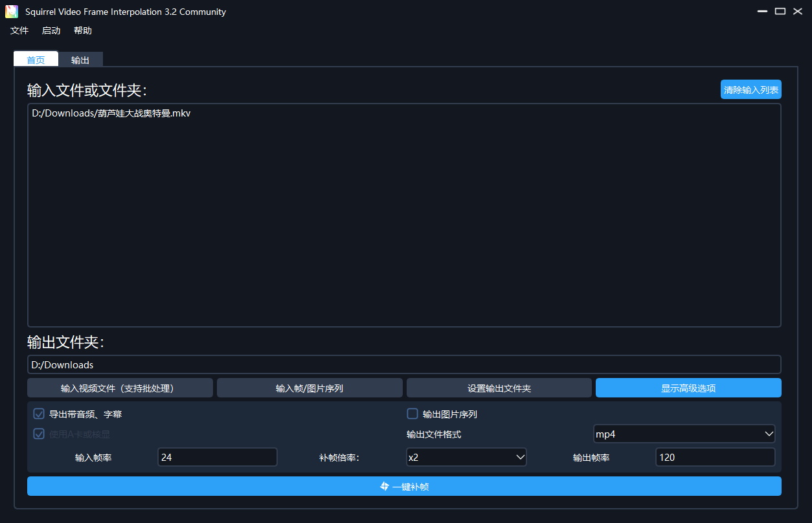Click the 清除输入列表 button

pyautogui.click(x=750, y=90)
